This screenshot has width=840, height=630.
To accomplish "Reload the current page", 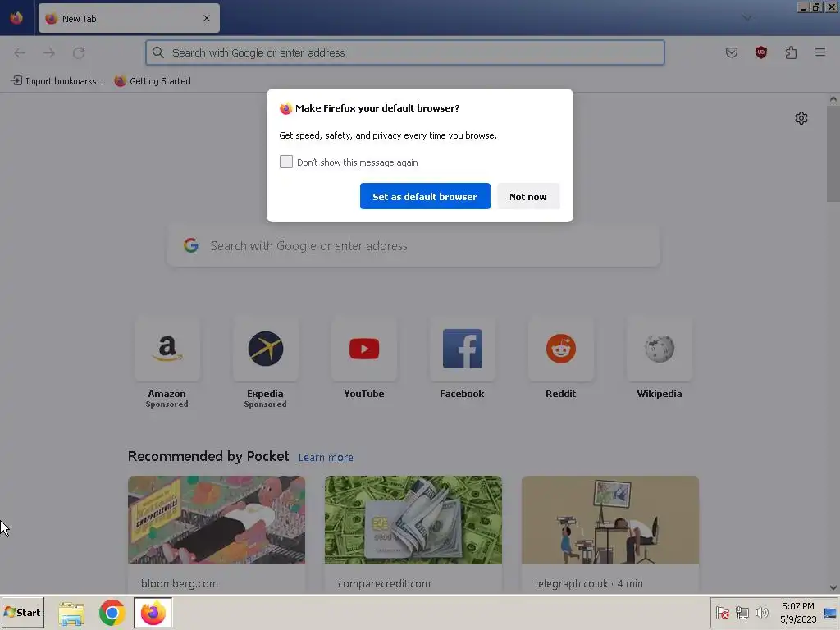I will [79, 53].
